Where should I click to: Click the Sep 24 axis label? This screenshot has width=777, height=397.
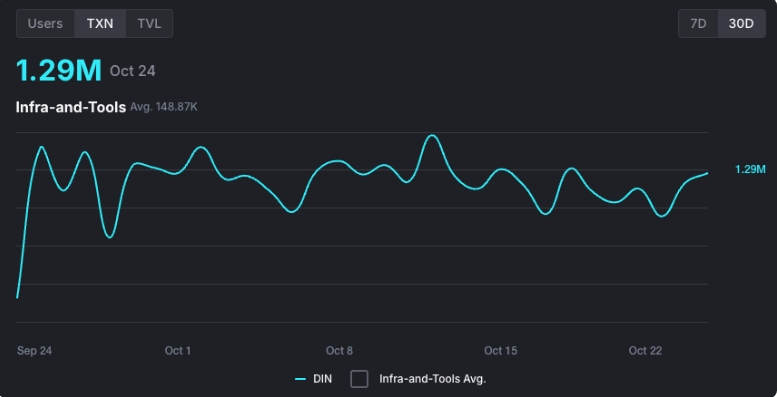tap(34, 351)
